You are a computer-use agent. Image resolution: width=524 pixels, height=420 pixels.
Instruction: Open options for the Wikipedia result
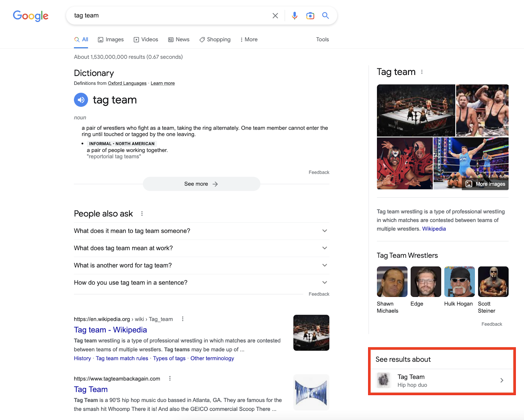point(183,319)
